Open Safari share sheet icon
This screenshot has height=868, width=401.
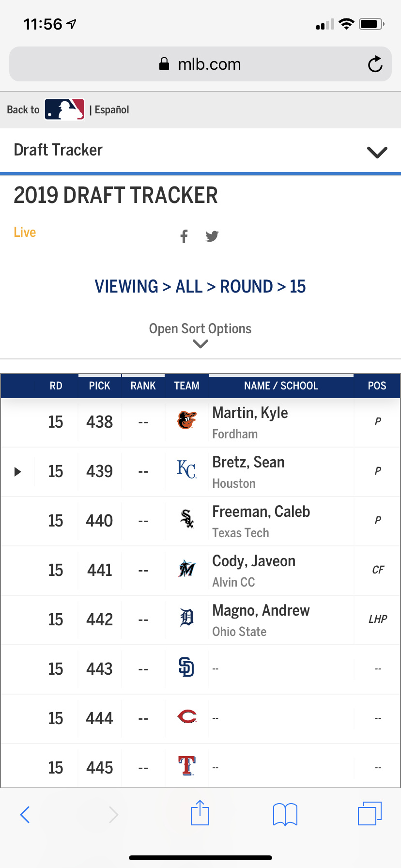pos(200,813)
